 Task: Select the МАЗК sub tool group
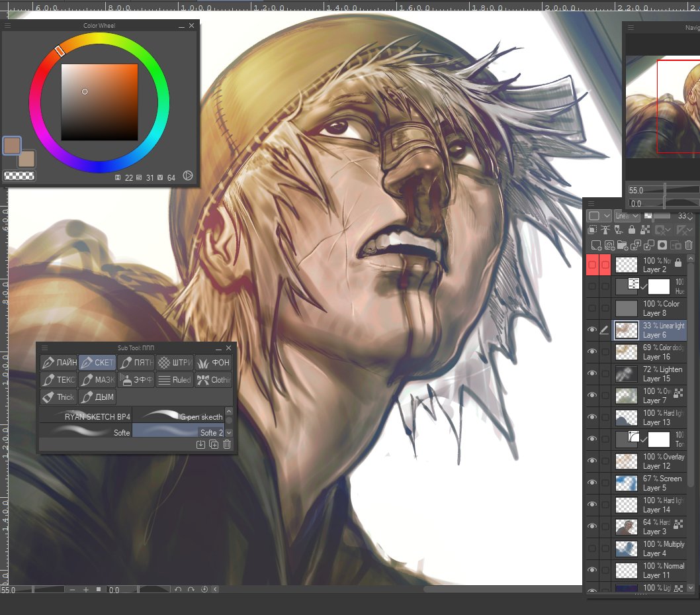(x=97, y=379)
